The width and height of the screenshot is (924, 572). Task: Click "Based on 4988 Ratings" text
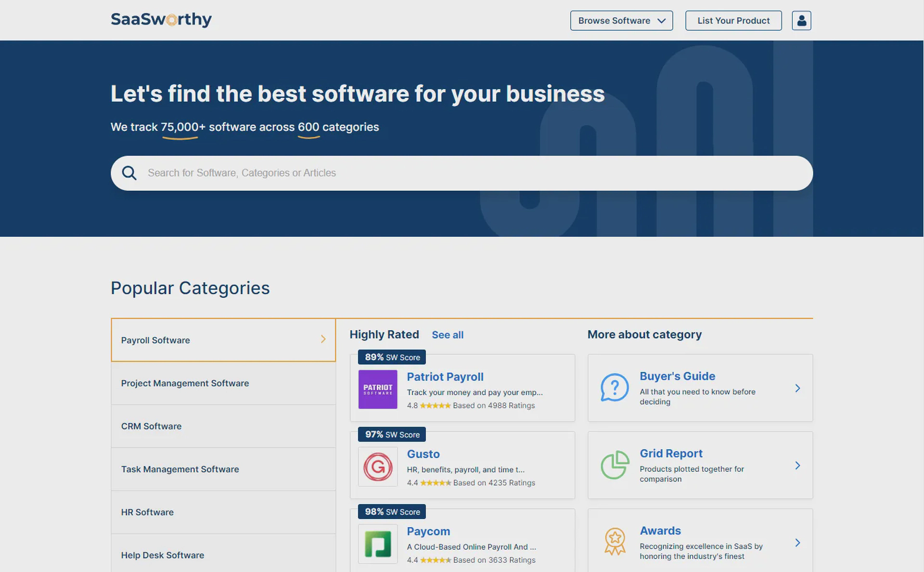pyautogui.click(x=494, y=405)
